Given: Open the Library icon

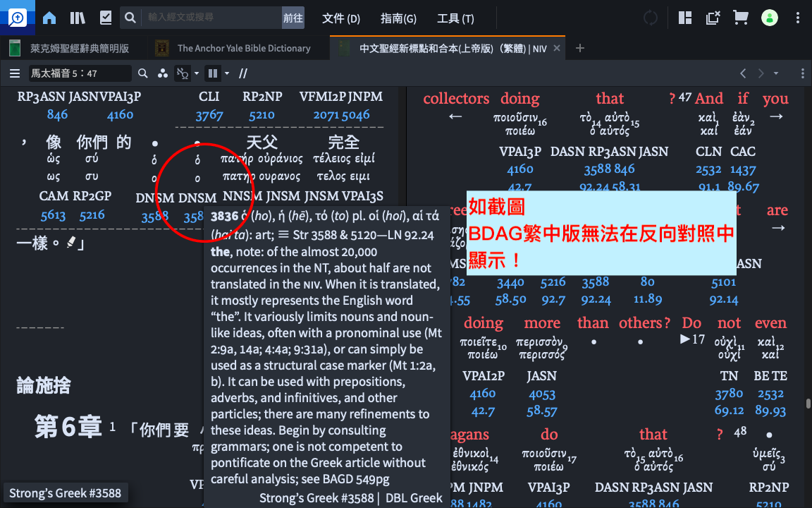Looking at the screenshot, I should pos(77,18).
